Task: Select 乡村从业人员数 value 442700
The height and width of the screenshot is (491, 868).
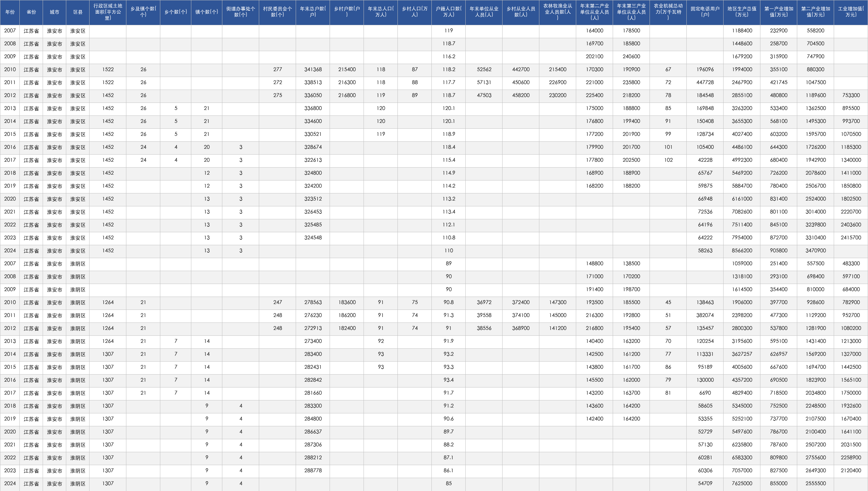Action: click(x=521, y=70)
